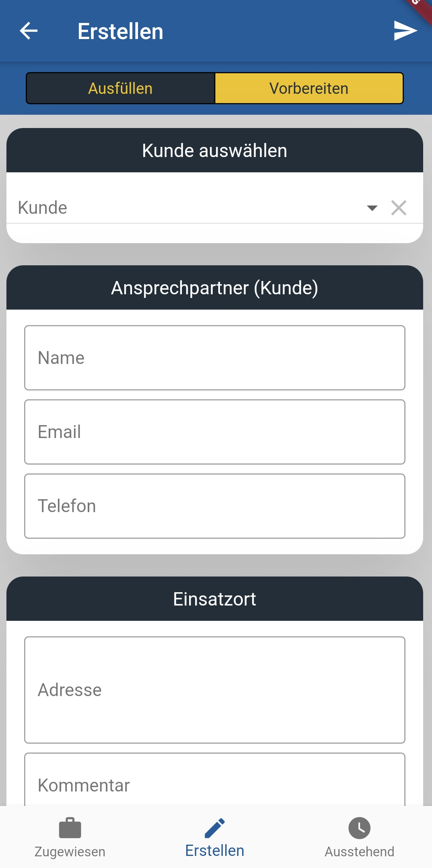Screen dimensions: 432x868
Task: Click the debug banner corner ribbon
Action: (420, 9)
